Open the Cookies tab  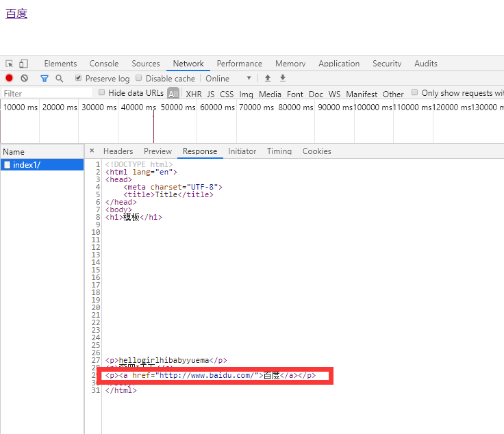click(317, 151)
